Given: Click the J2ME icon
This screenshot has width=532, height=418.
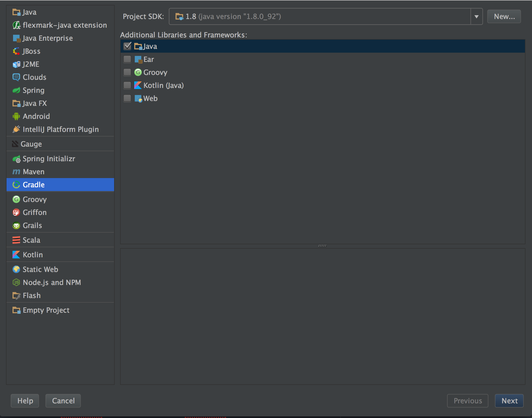Looking at the screenshot, I should (16, 64).
